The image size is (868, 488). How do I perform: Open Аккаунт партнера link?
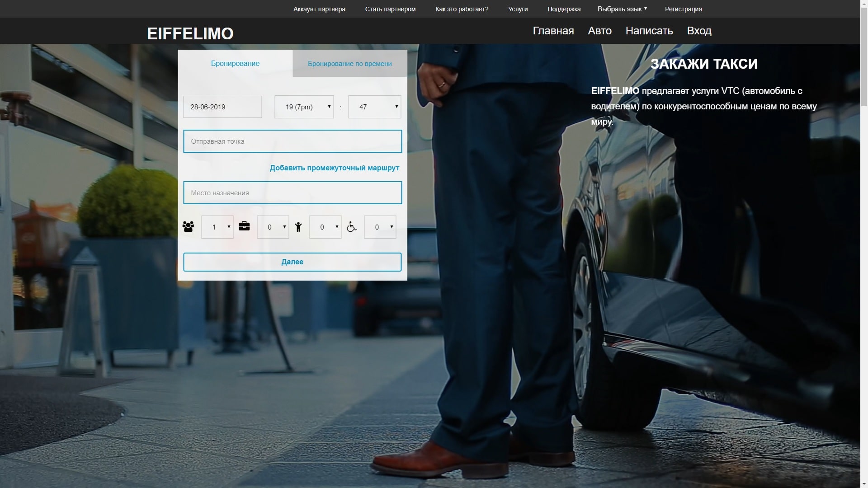(319, 9)
